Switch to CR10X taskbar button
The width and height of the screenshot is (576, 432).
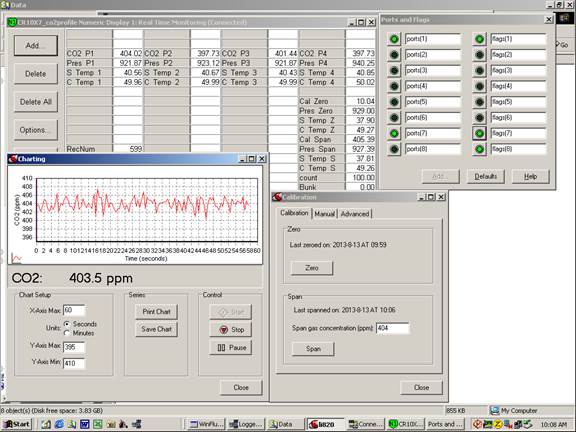(406, 424)
